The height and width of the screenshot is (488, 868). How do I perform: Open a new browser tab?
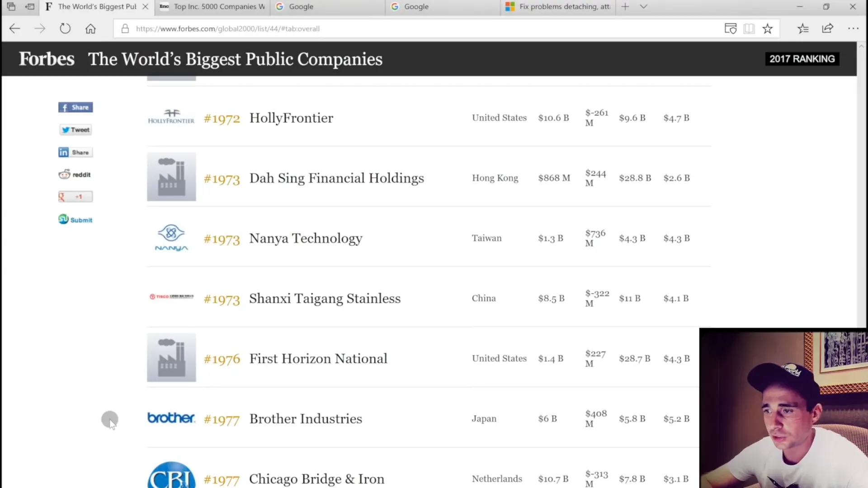[x=625, y=6]
